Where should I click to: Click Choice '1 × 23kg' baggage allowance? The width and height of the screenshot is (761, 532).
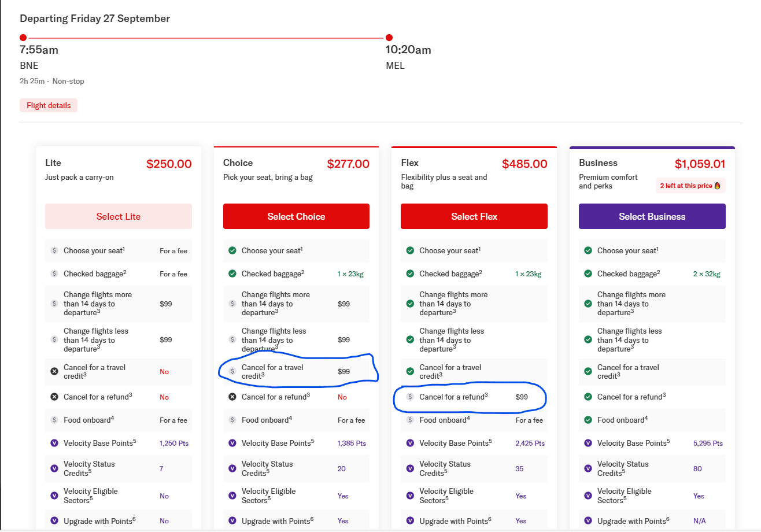(x=350, y=274)
